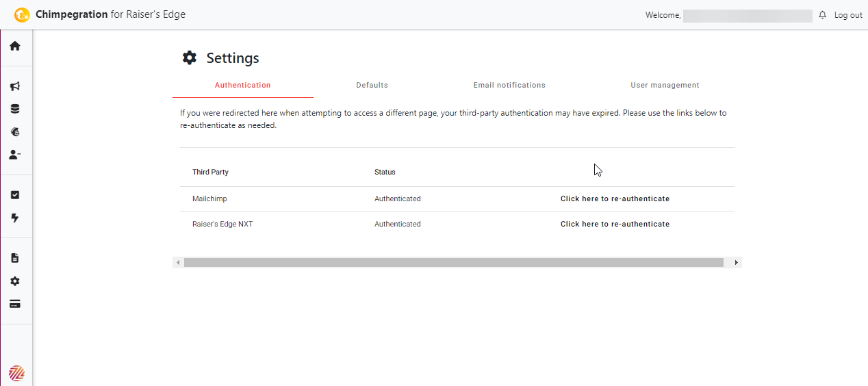The height and width of the screenshot is (386, 868).
Task: Open the settings gear icon in sidebar
Action: point(15,281)
